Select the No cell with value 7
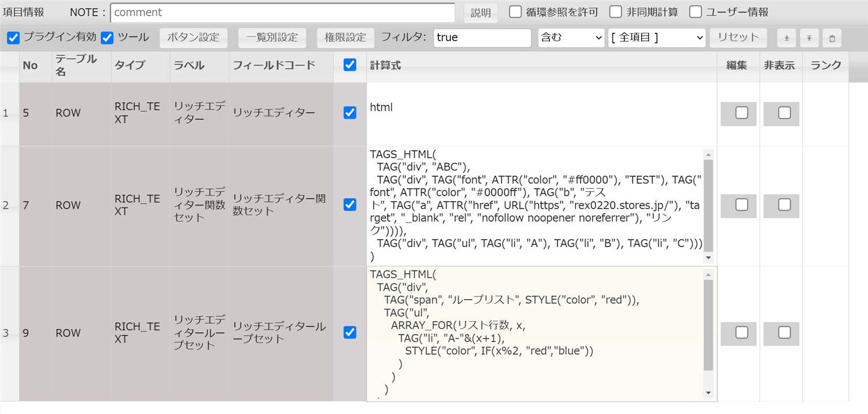This screenshot has height=414, width=868. click(36, 206)
